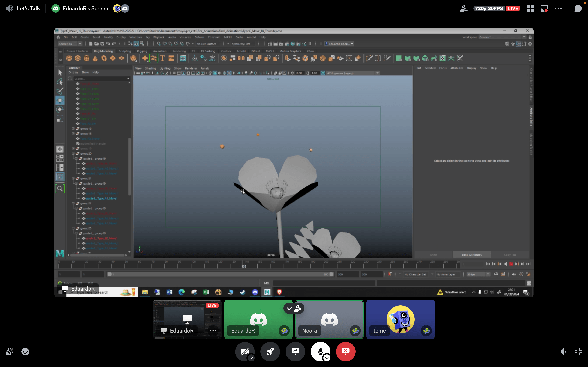Click the red disconnect call button
The image size is (588, 367).
point(345,351)
